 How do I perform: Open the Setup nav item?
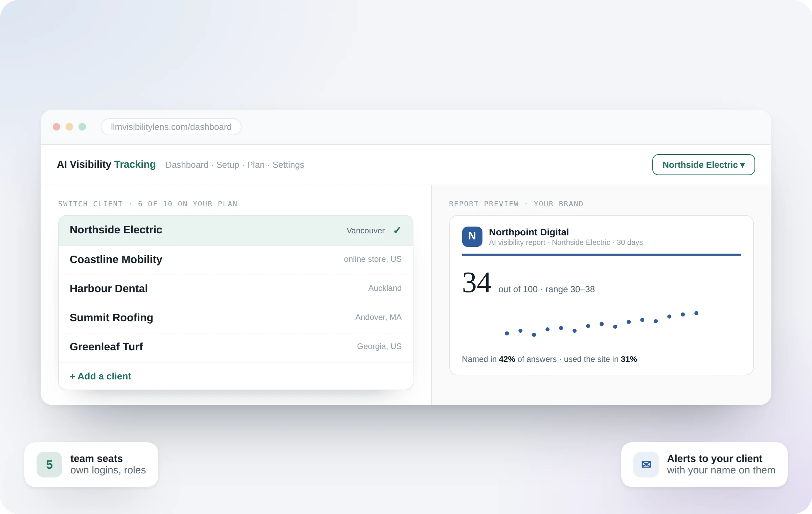(227, 165)
